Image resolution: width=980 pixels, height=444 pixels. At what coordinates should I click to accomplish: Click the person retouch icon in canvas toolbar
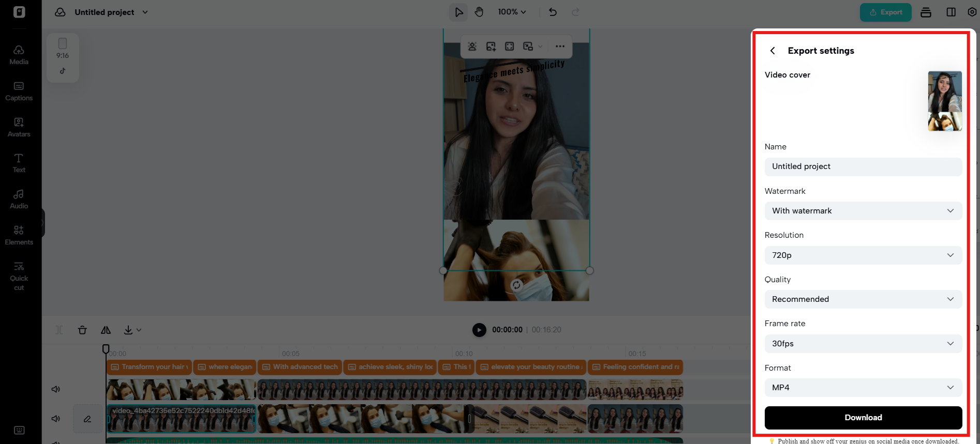[x=472, y=47]
